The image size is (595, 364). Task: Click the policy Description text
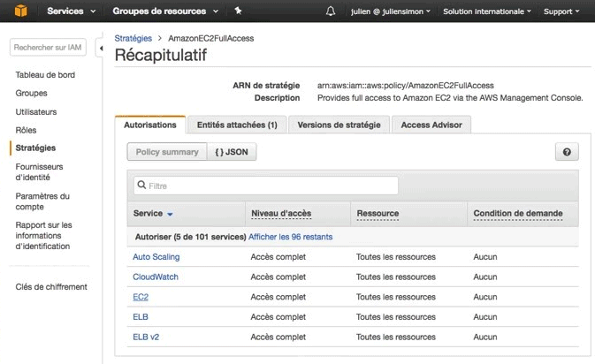tap(450, 98)
